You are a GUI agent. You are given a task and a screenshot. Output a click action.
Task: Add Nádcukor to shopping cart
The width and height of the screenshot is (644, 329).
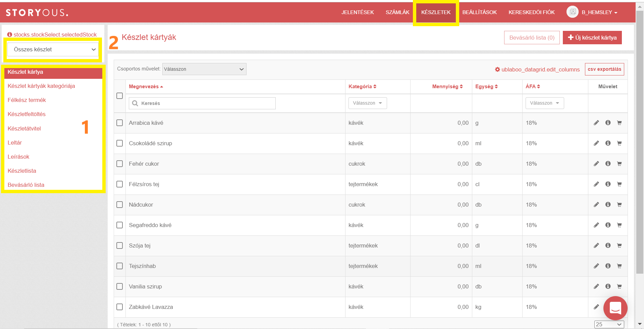619,205
